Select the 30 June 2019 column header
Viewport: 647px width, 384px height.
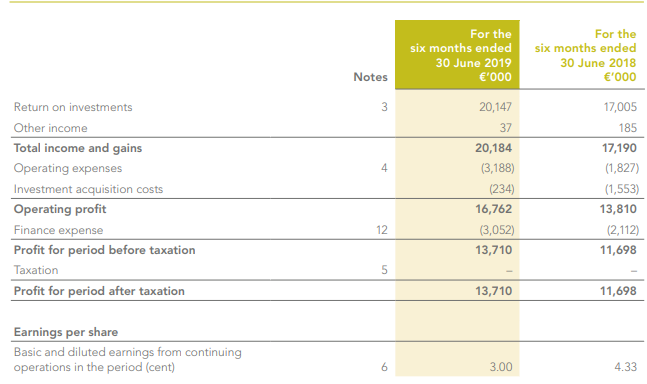(x=460, y=55)
